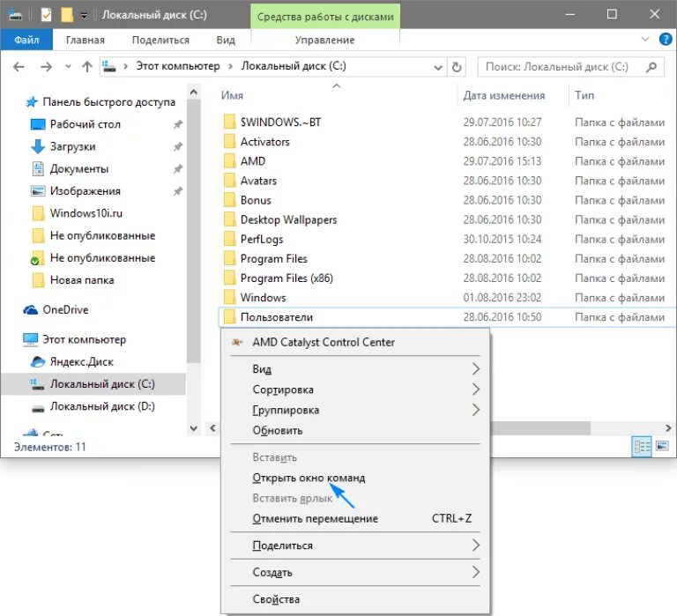Click Средства работы с дисками contextual tab
Viewport: 677px width, 616px height.
[x=325, y=17]
